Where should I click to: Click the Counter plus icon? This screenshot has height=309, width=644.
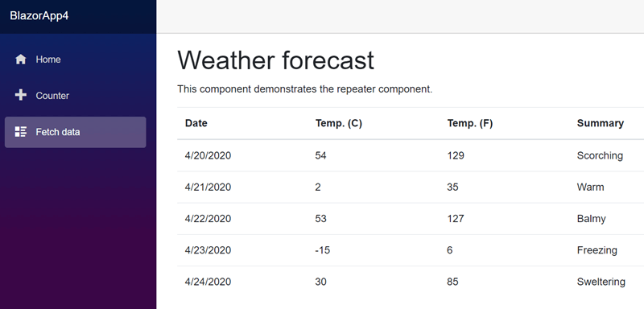click(21, 95)
